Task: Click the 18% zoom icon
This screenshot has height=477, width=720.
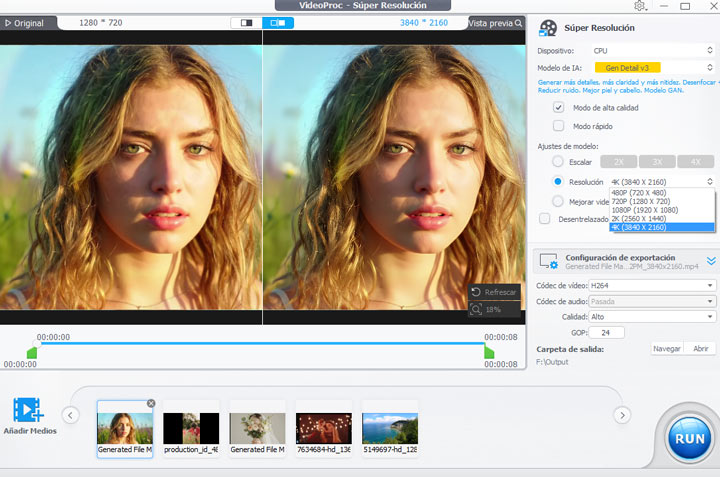Action: (476, 309)
